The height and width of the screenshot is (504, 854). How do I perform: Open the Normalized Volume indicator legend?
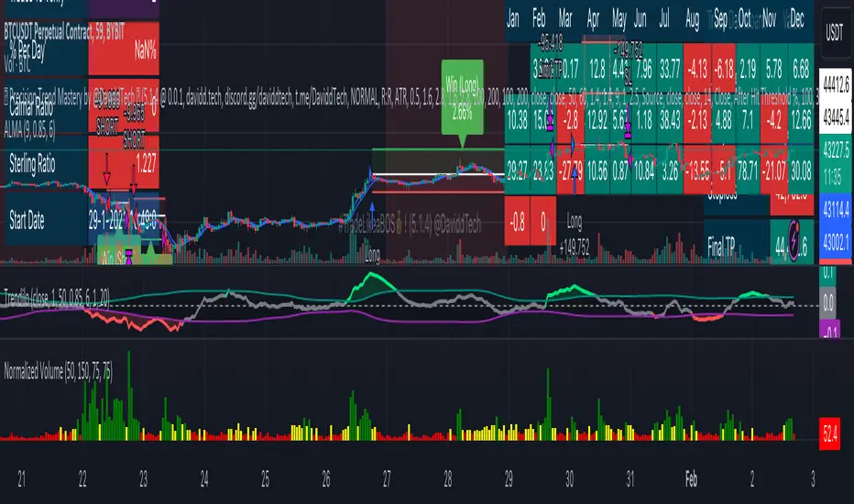tap(58, 372)
